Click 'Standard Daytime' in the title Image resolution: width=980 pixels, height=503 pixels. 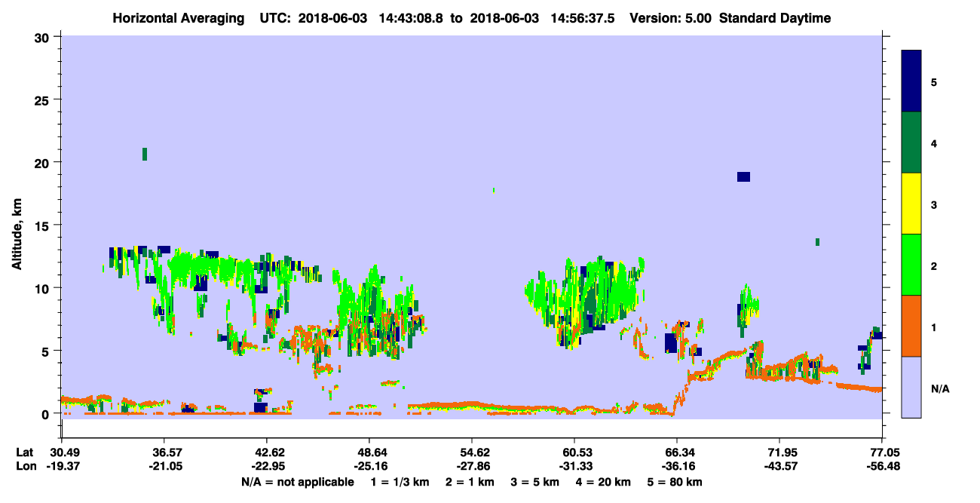[776, 18]
